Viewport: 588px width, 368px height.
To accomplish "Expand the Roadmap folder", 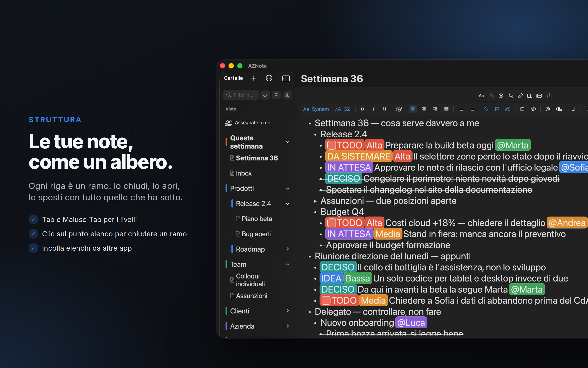I will coord(287,249).
